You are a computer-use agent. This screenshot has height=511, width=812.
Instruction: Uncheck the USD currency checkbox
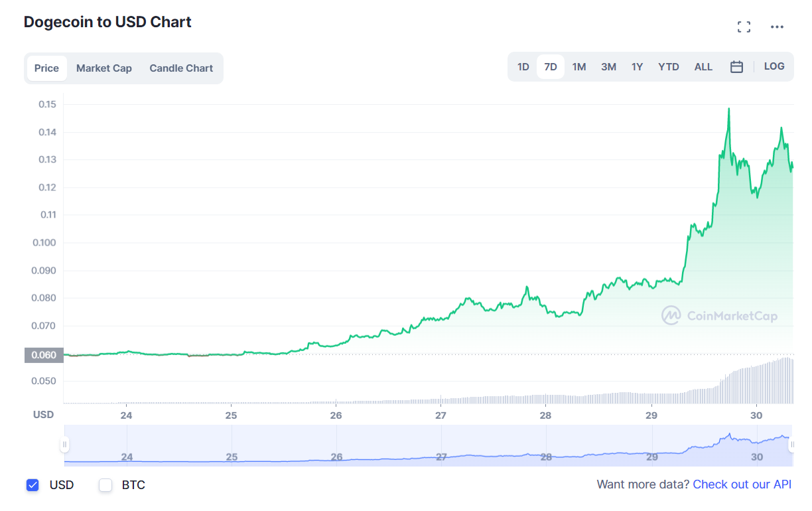coord(33,485)
